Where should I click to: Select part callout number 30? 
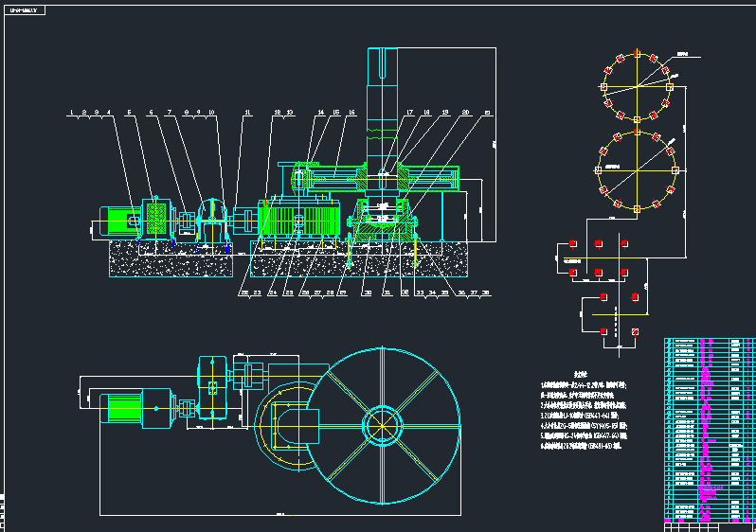click(368, 293)
